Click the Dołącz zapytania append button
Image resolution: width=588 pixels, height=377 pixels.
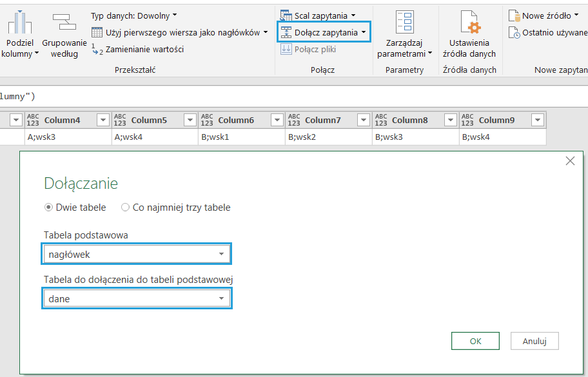pyautogui.click(x=324, y=32)
